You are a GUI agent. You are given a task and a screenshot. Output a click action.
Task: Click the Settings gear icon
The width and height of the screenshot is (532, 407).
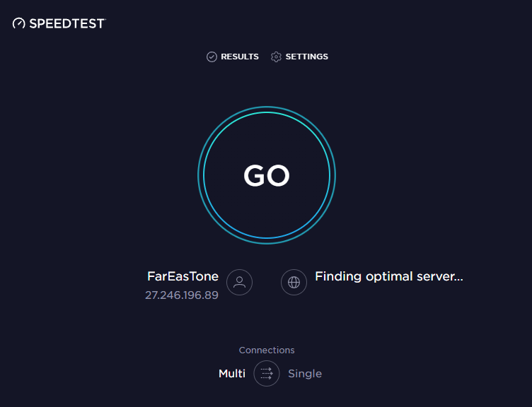tap(276, 57)
